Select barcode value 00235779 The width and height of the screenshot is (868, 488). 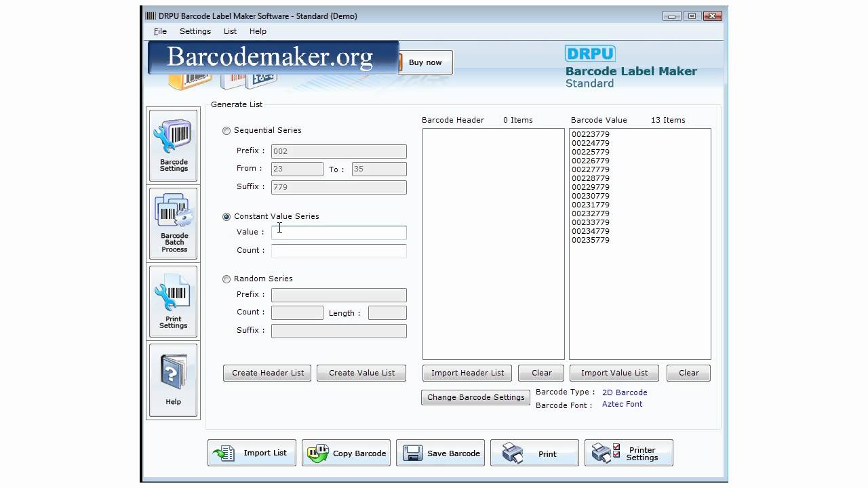pyautogui.click(x=591, y=240)
